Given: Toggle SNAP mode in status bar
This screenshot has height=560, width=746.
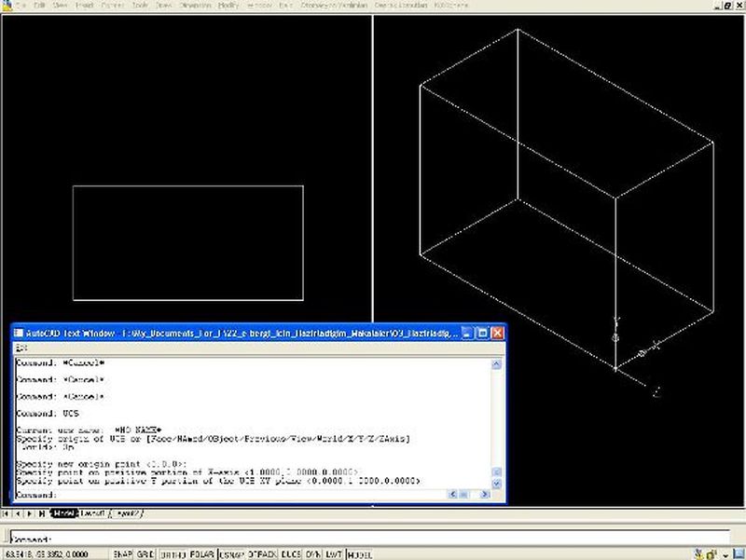Looking at the screenshot, I should pyautogui.click(x=123, y=553).
